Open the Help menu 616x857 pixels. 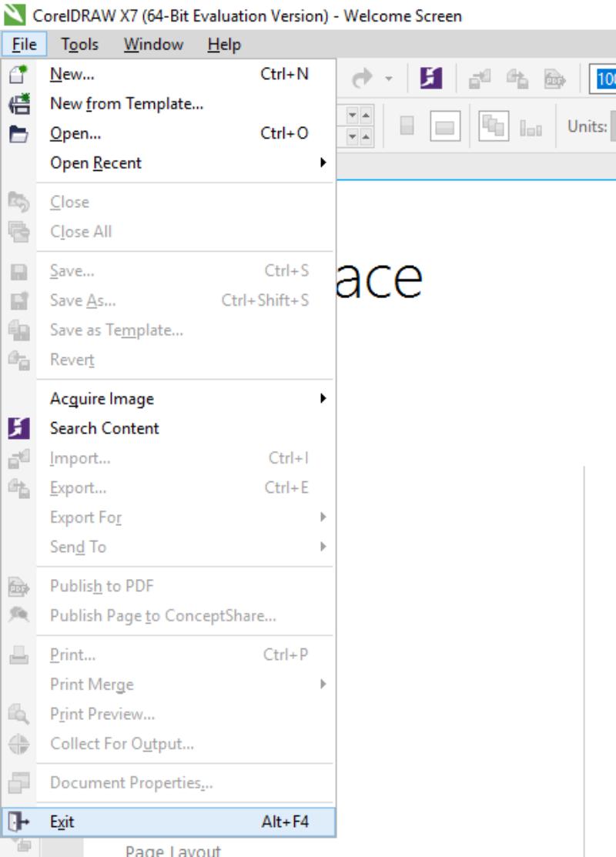coord(223,45)
